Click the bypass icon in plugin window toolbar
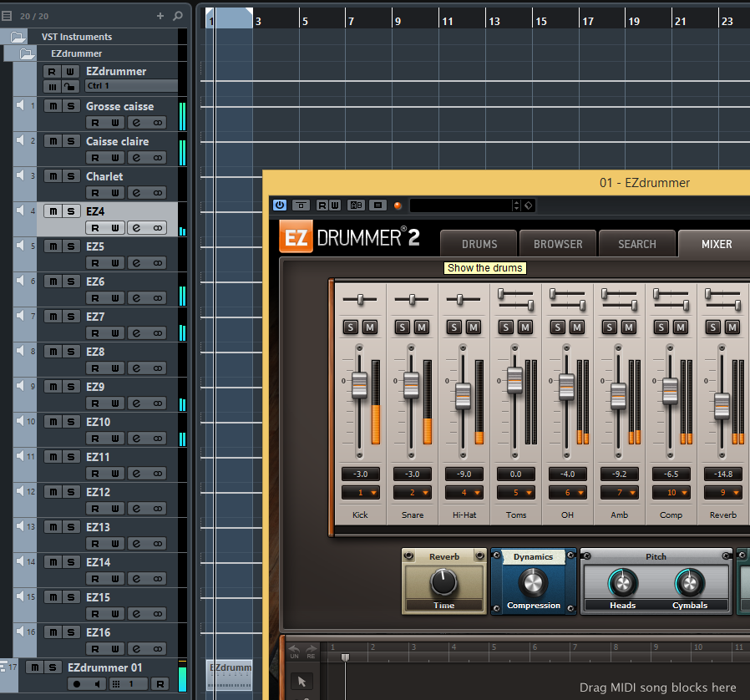This screenshot has height=700, width=750. pyautogui.click(x=301, y=205)
